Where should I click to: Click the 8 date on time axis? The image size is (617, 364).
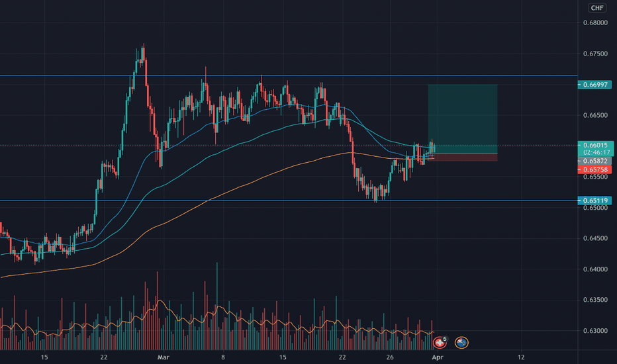223,357
